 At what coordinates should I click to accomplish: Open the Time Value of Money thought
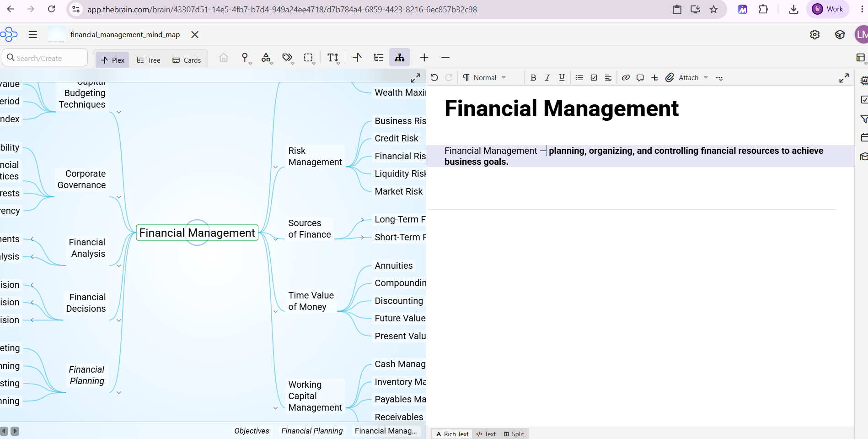coord(311,301)
